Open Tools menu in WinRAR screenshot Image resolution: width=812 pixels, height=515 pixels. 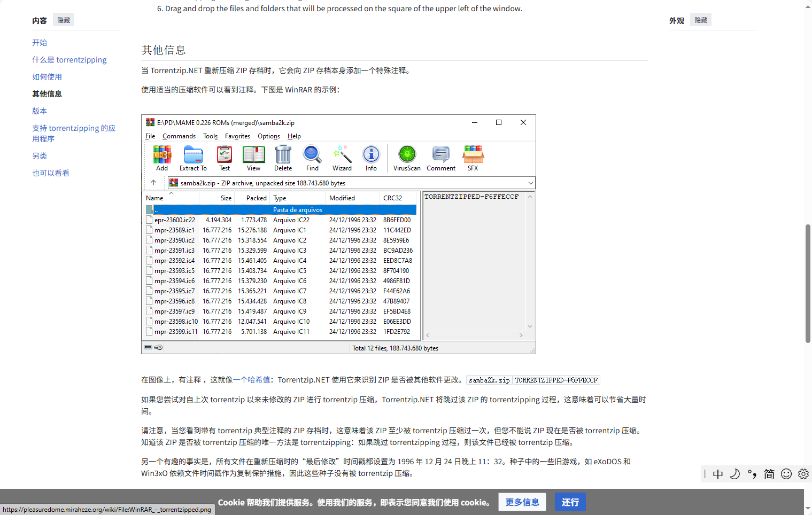(211, 136)
